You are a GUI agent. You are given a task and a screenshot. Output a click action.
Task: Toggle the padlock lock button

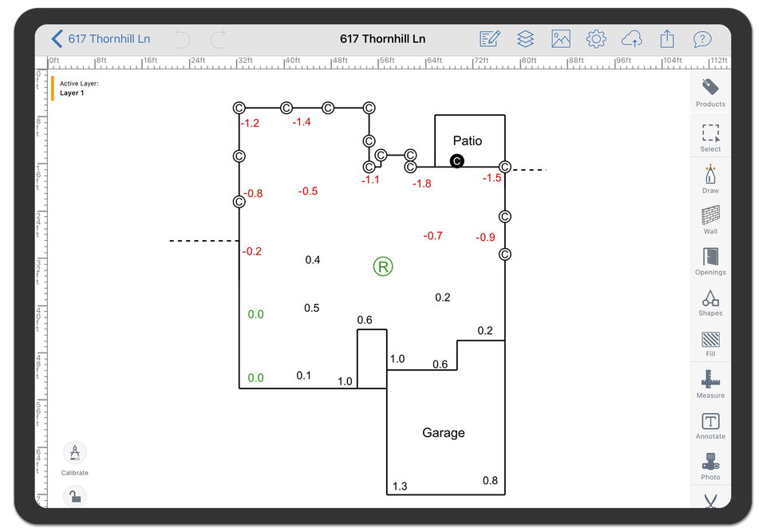tap(74, 497)
